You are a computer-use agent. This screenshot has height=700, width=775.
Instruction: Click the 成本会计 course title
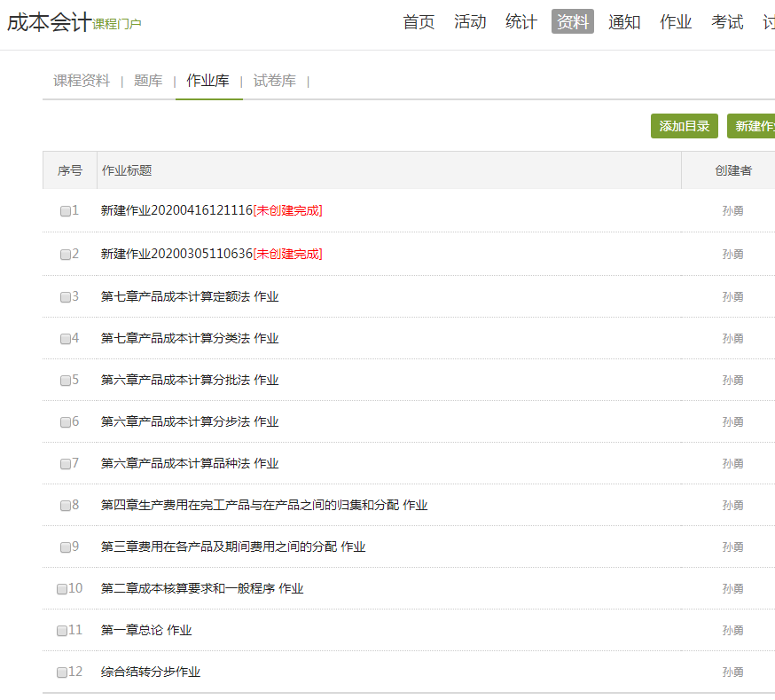(x=49, y=23)
